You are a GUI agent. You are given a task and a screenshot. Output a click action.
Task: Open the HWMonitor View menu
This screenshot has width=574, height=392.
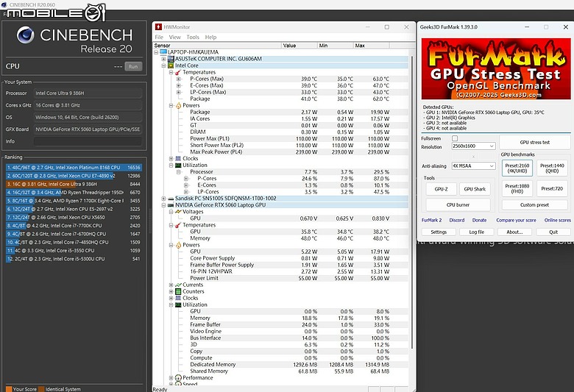click(174, 37)
